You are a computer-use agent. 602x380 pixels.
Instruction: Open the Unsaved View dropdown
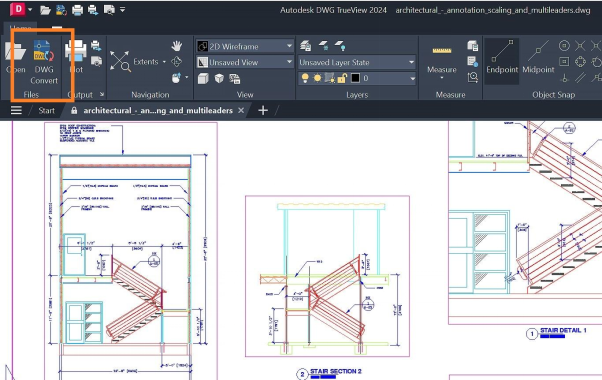tap(245, 62)
